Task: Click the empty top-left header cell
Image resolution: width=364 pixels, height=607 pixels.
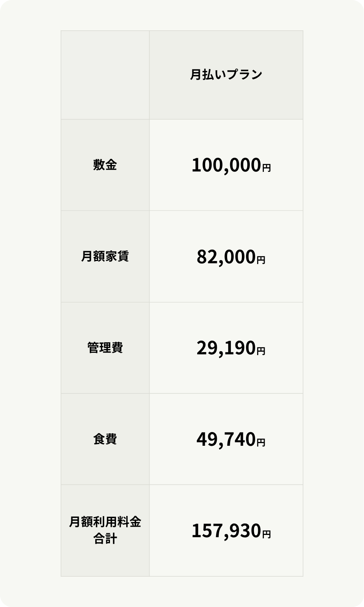Action: point(105,75)
